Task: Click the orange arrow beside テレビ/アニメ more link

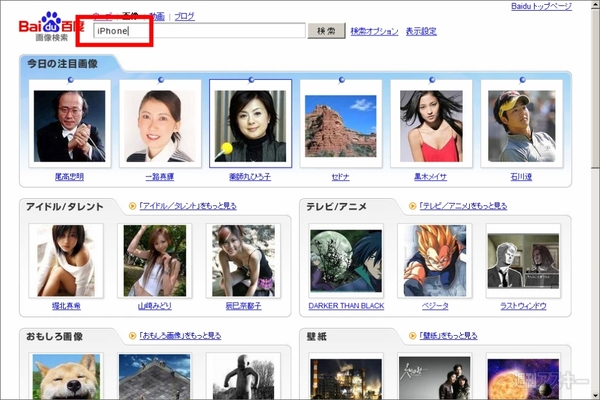Action: point(412,206)
